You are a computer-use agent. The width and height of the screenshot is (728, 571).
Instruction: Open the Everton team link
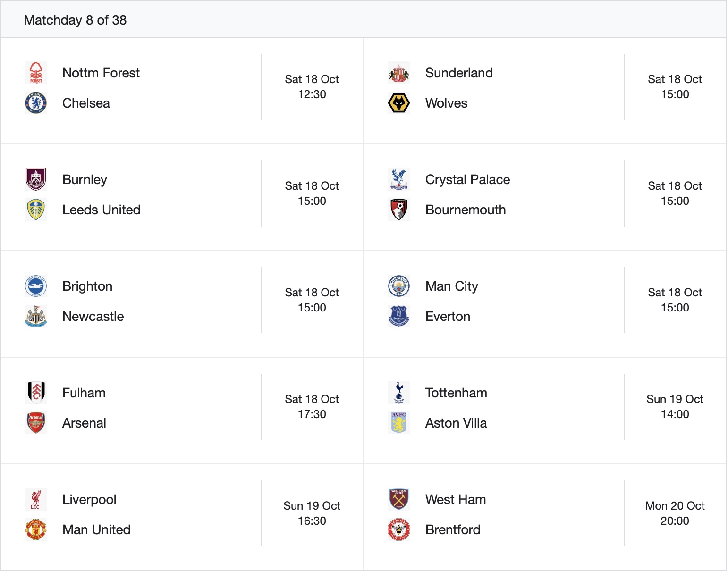(448, 316)
